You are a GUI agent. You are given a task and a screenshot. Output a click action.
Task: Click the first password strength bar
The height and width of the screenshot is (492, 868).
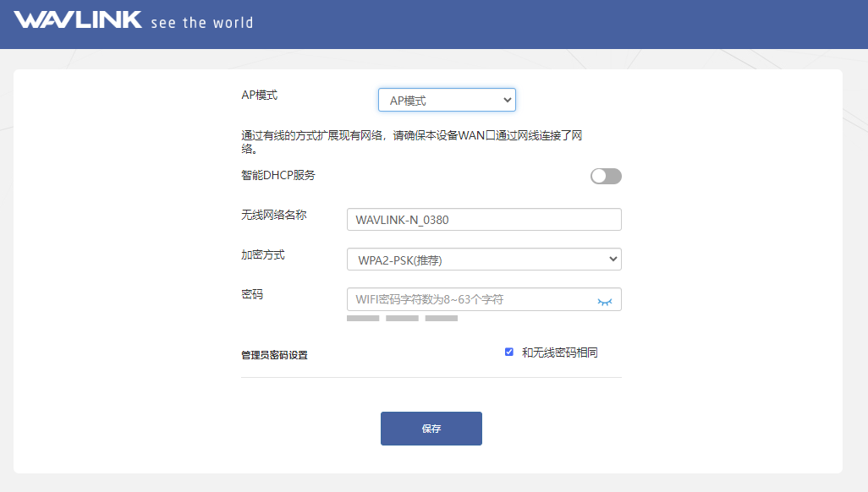(x=363, y=319)
